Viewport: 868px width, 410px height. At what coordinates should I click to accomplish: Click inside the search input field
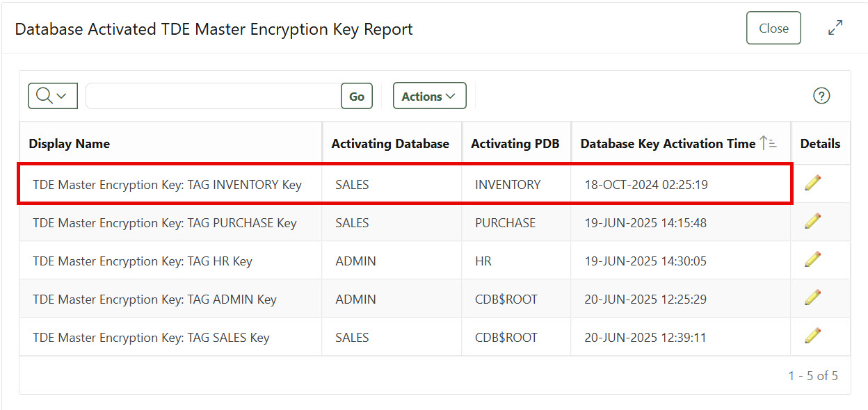tap(209, 96)
